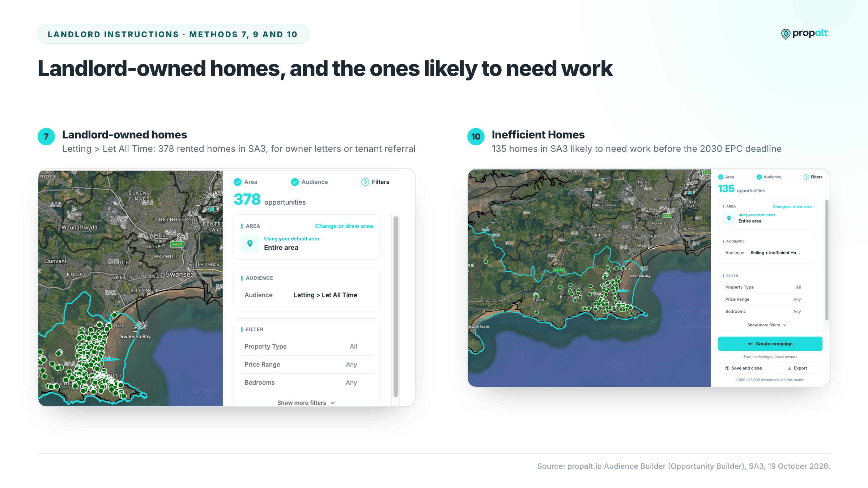Click 'Change or draw area' link in right panel
The image size is (868, 488).
[792, 206]
